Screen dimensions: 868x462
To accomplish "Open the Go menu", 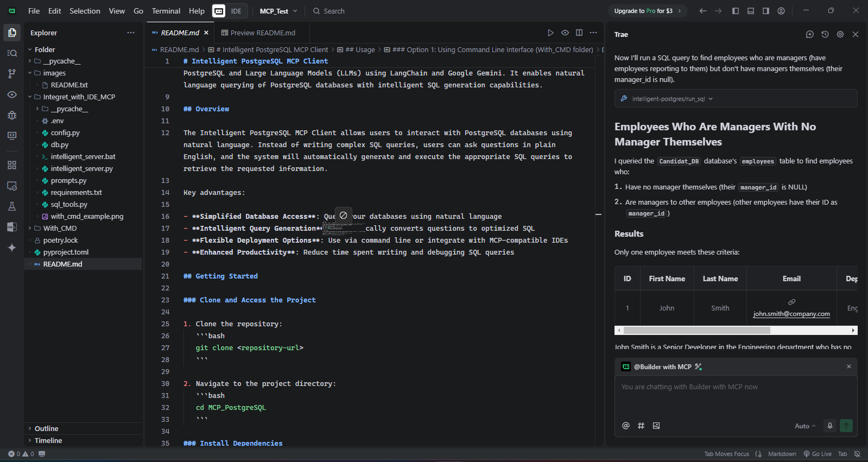I will 138,11.
